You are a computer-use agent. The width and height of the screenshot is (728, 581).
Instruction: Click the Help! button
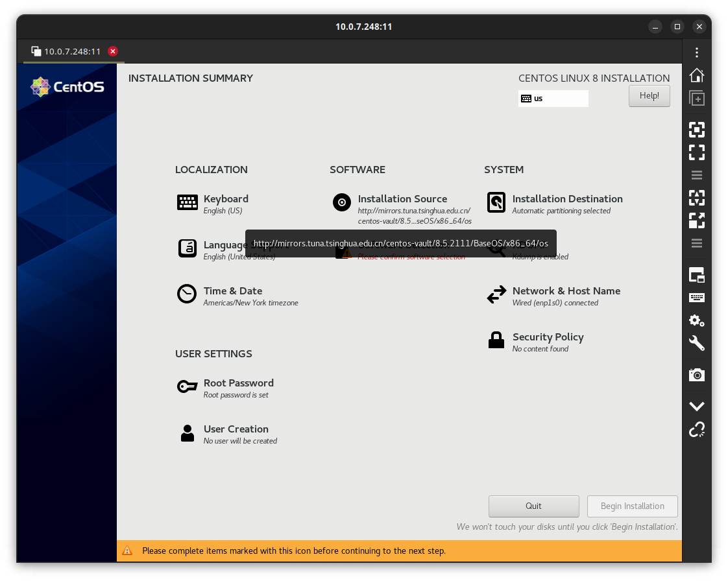[649, 96]
